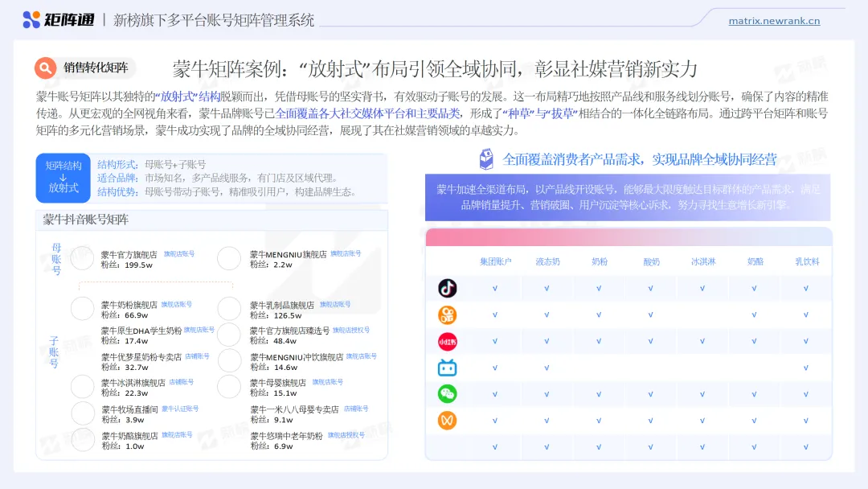The height and width of the screenshot is (489, 868).
Task: Click the 蒙牛官方旗舰店臻选号 account name
Action: (x=289, y=331)
